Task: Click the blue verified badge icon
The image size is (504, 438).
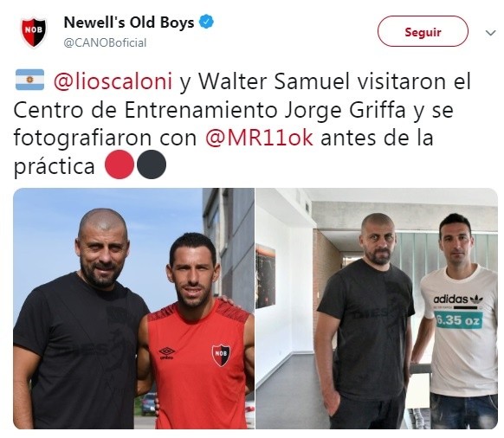Action: (x=206, y=23)
